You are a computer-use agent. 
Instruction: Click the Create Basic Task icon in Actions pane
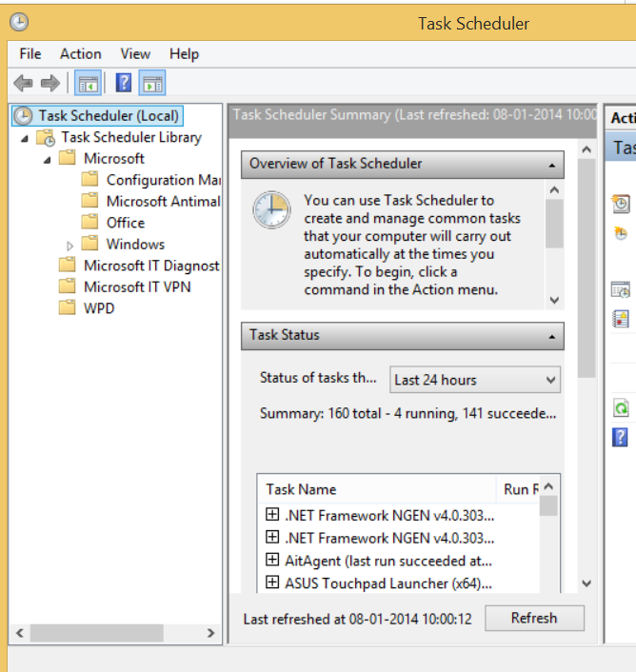621,204
